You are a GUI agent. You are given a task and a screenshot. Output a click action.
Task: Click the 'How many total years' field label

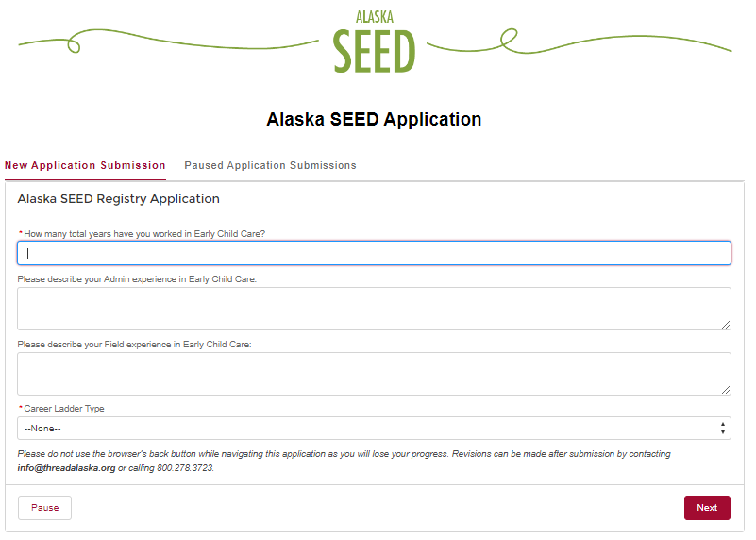[x=144, y=234]
